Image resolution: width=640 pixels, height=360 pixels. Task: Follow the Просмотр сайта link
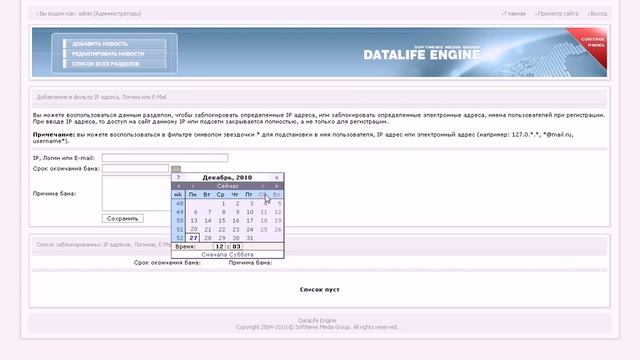pyautogui.click(x=558, y=13)
